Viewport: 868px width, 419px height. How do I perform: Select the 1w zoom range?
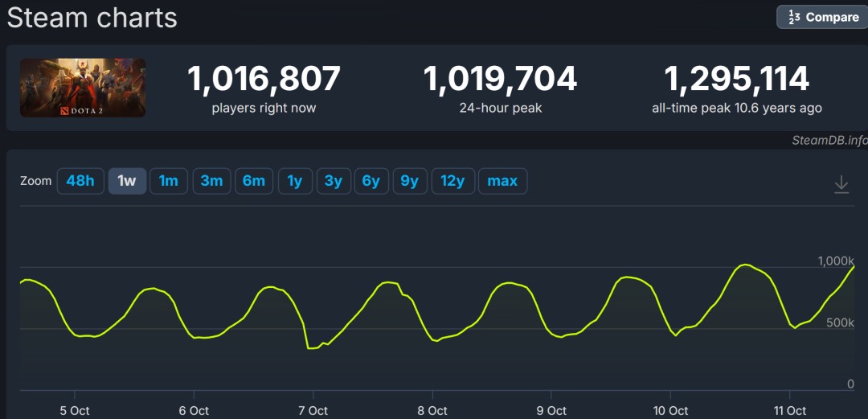pyautogui.click(x=127, y=181)
